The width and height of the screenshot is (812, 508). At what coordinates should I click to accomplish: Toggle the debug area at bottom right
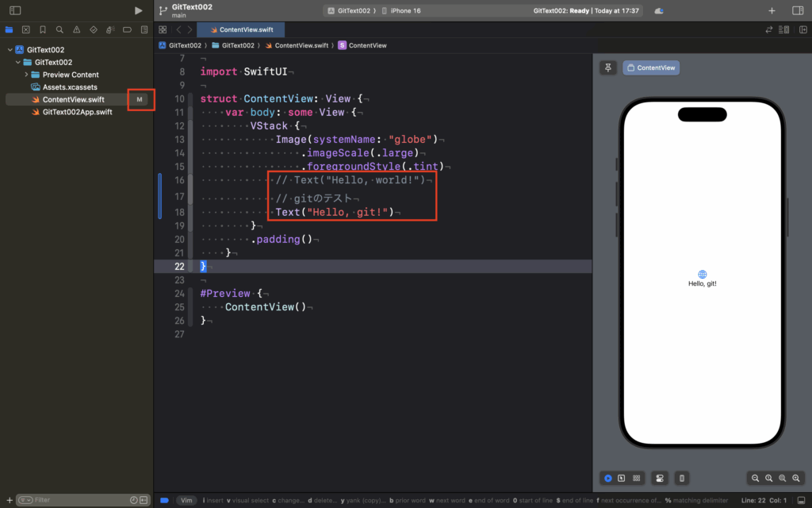(x=801, y=500)
